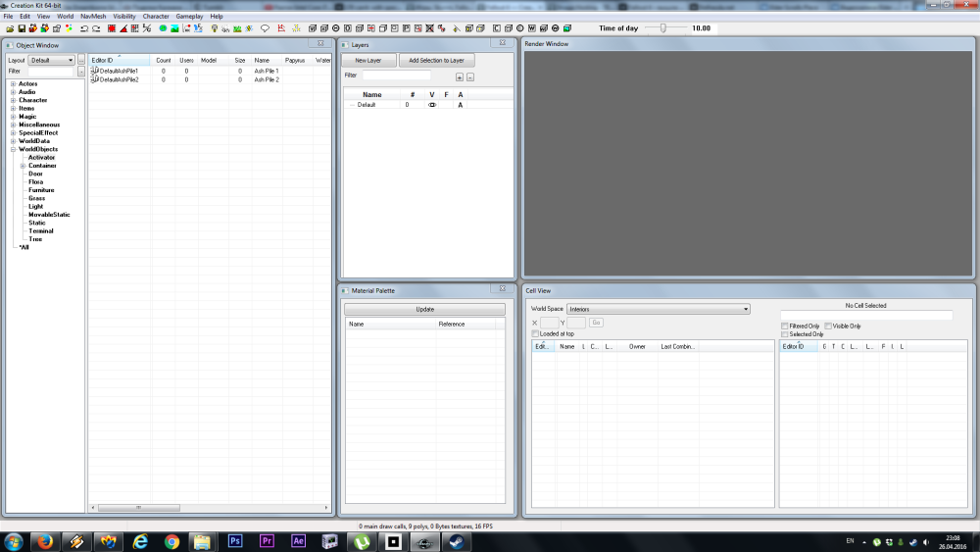This screenshot has height=552, width=980.
Task: Click the colored dots icon in toolbar
Action: click(x=69, y=28)
